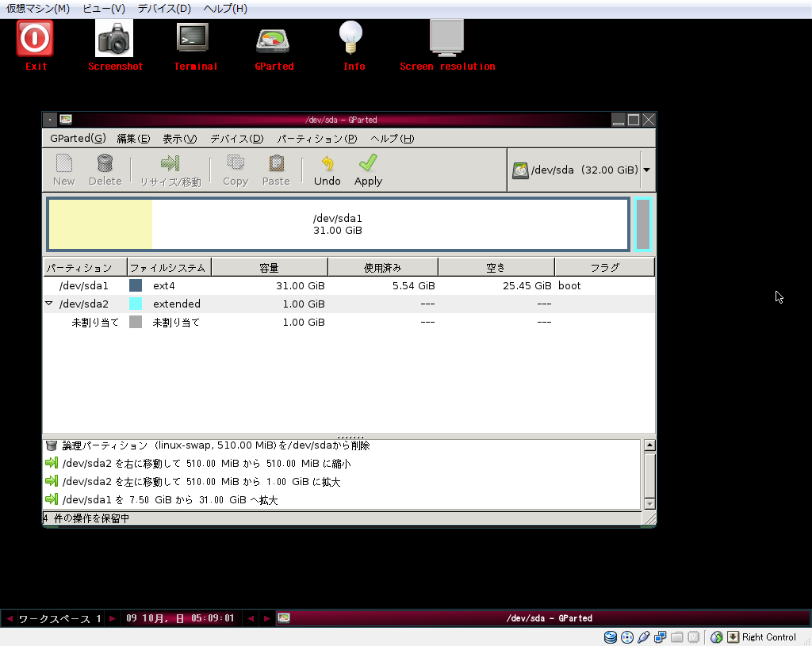The image size is (812, 646).
Task: Click the リサイズ/移動 toolbar icon
Action: (x=170, y=171)
